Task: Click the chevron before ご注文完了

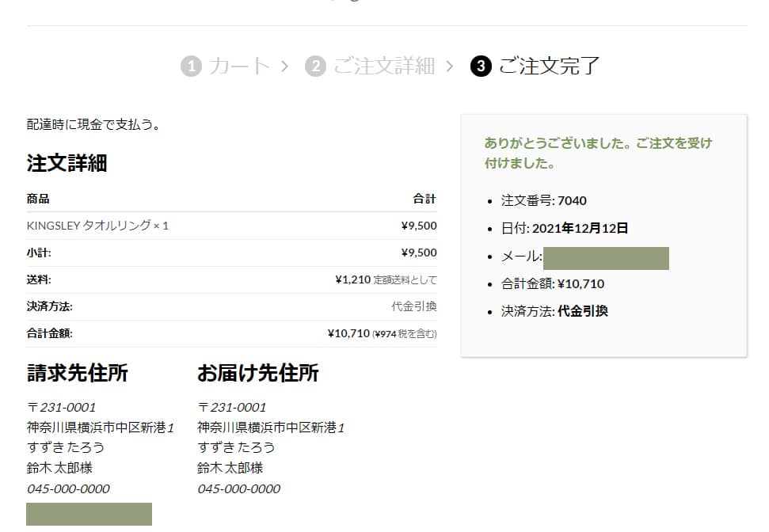Action: pos(450,66)
